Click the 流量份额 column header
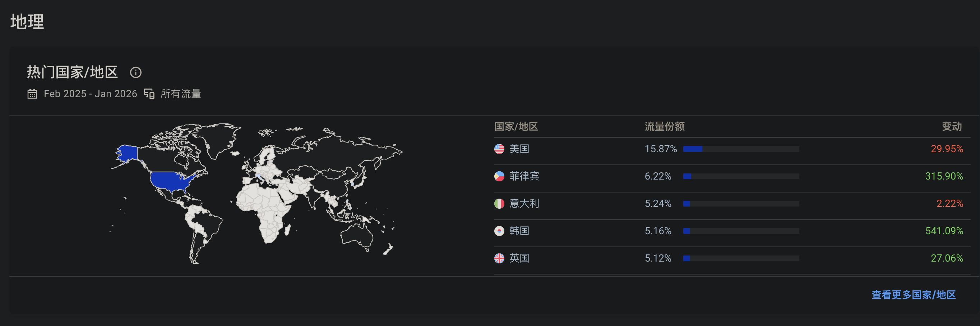Image resolution: width=980 pixels, height=326 pixels. pyautogui.click(x=665, y=126)
